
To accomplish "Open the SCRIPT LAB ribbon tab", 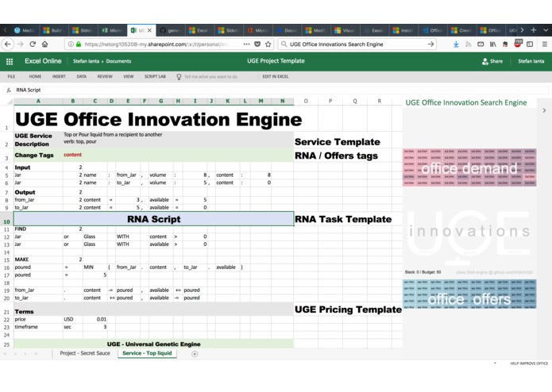I will coord(155,76).
